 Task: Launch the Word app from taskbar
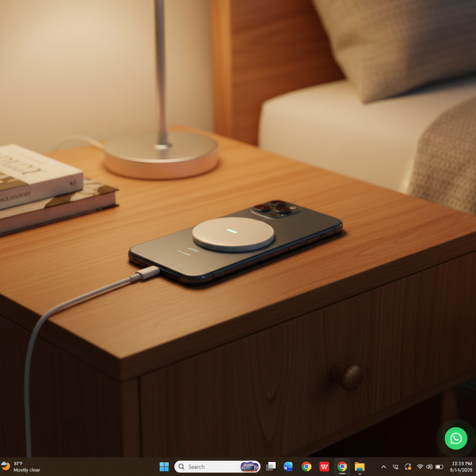coord(288,467)
